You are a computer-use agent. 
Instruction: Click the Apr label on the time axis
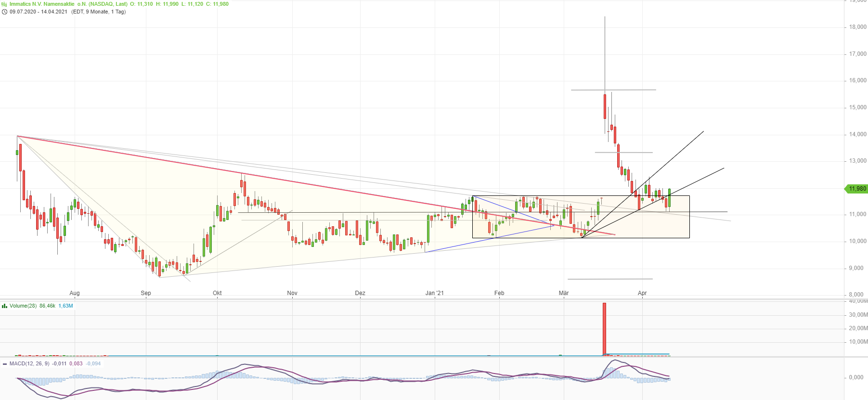tap(642, 293)
